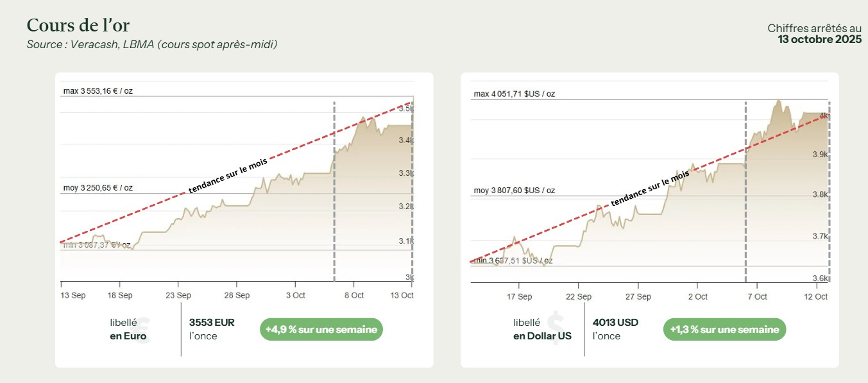
Task: Click the +4,9 % sur une semaine badge
Action: point(321,330)
